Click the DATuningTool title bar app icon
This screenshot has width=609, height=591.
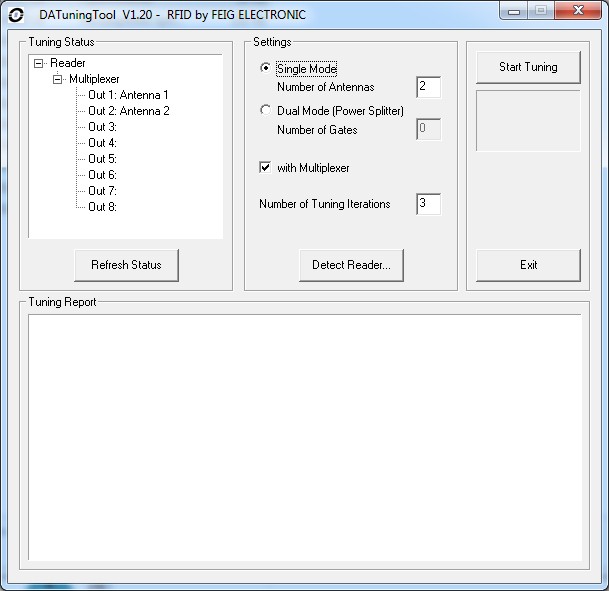tap(16, 15)
